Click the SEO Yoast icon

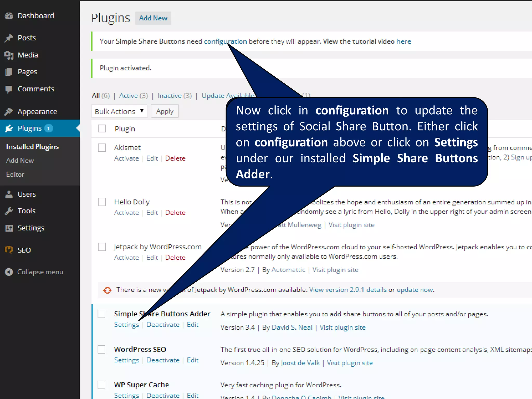9,250
